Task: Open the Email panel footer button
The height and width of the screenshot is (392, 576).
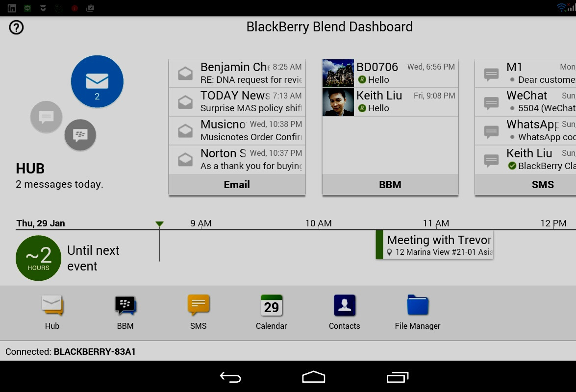Action: pyautogui.click(x=237, y=184)
